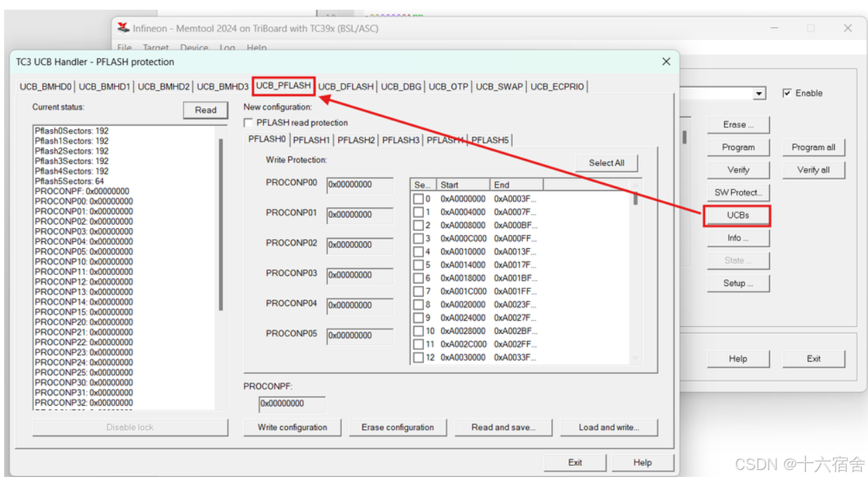Check sector 11 starting at 0xA002C000
Image resolution: width=868 pixels, height=479 pixels.
[x=418, y=344]
